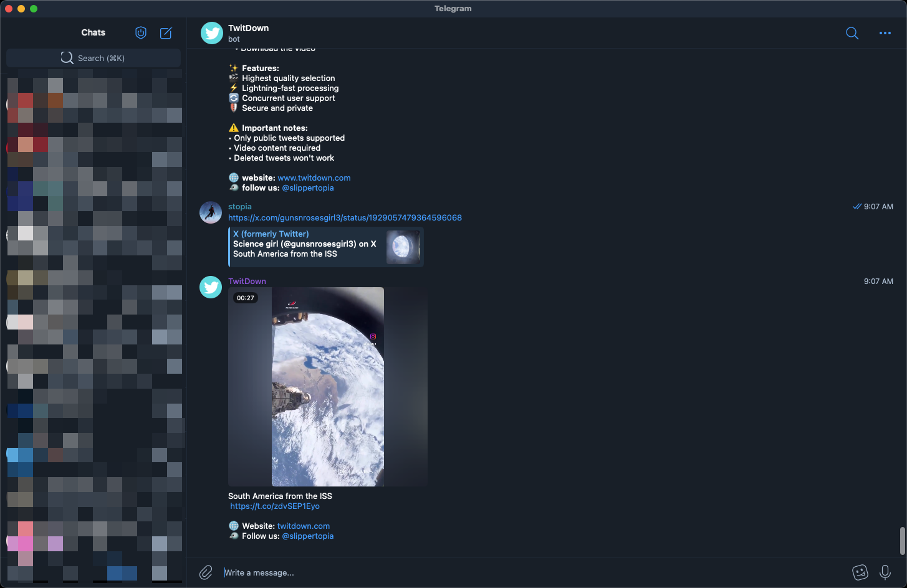Open www.twitdown.com website link
Screen dimensions: 907x588
[314, 178]
